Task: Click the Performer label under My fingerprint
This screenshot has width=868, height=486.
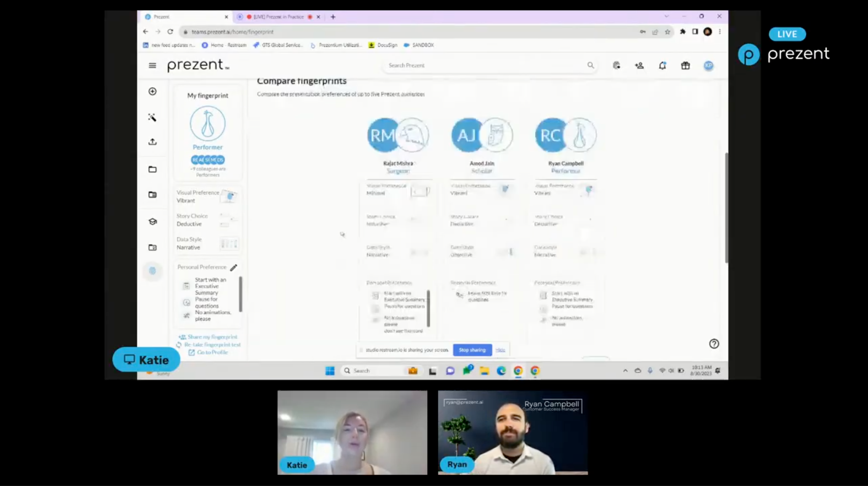Action: point(208,147)
